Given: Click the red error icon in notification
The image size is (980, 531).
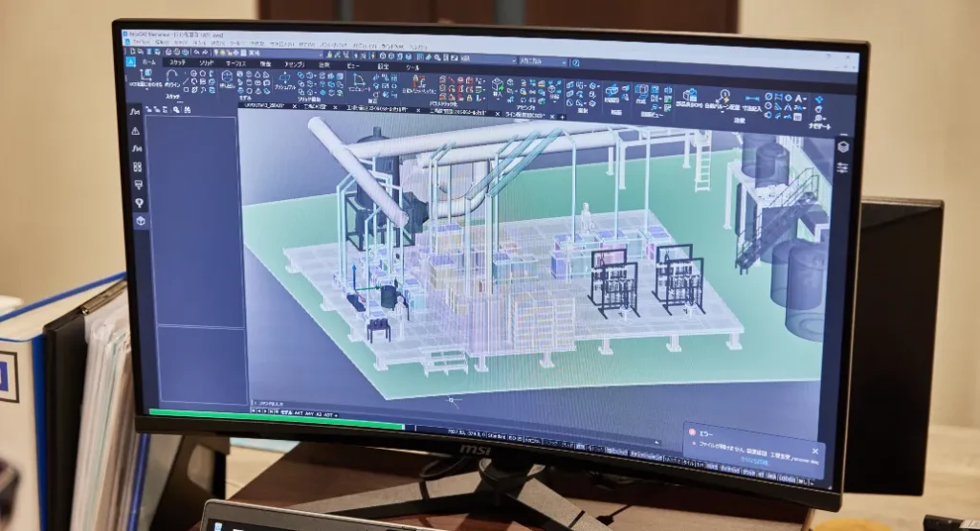Looking at the screenshot, I should pyautogui.click(x=693, y=432).
